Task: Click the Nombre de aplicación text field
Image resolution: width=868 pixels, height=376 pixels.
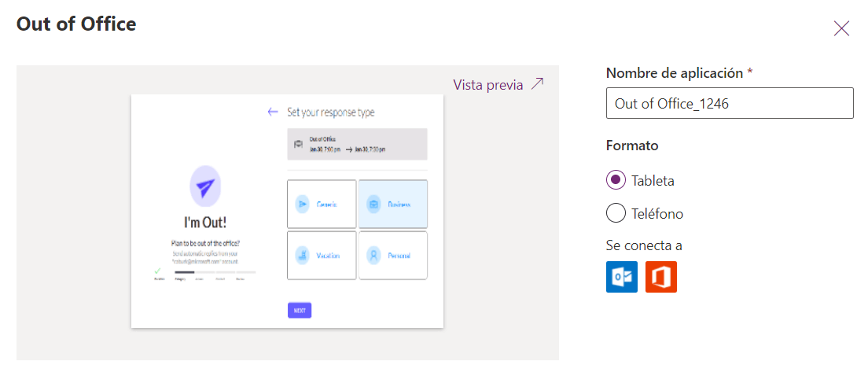Action: click(729, 103)
